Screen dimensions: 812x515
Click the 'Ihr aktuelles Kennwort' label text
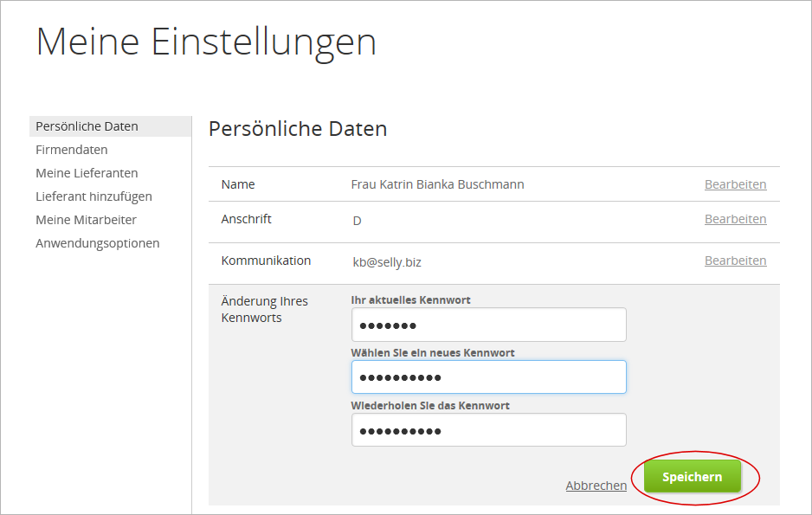410,300
